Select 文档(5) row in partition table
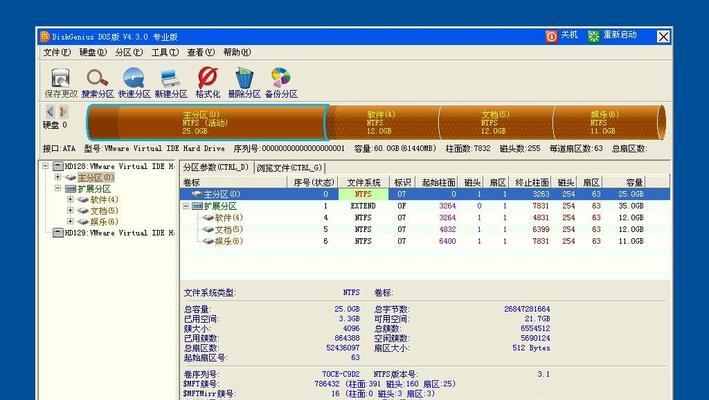Screen dimensions: 709x400 tap(425, 230)
